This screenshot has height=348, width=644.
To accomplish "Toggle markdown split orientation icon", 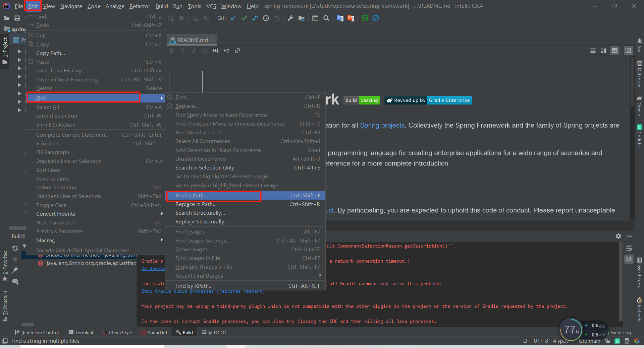I will click(628, 51).
